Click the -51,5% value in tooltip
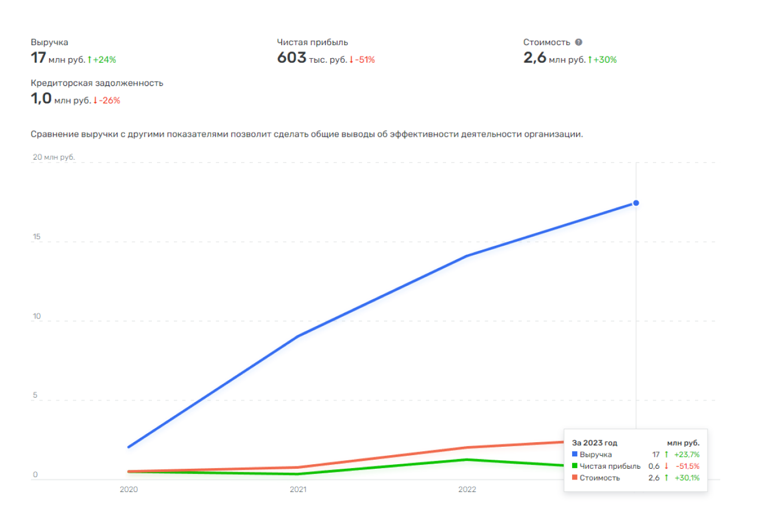Screen dimensions: 768x532 [687, 466]
